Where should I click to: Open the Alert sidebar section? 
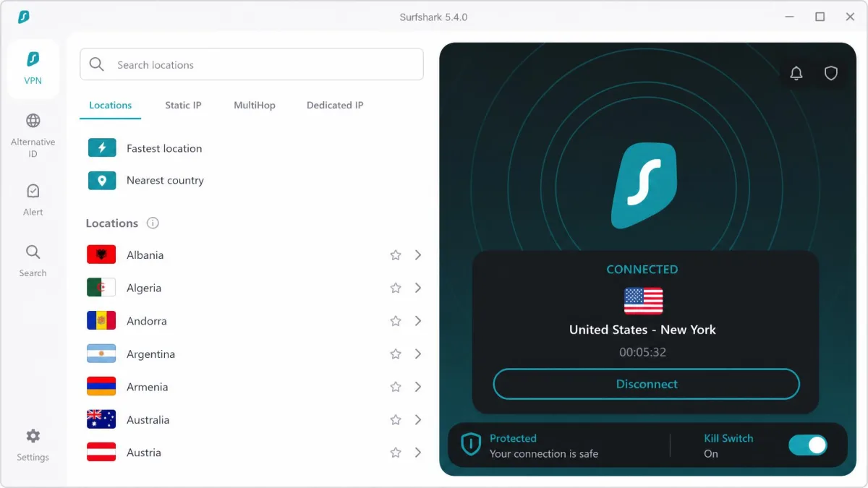tap(33, 200)
